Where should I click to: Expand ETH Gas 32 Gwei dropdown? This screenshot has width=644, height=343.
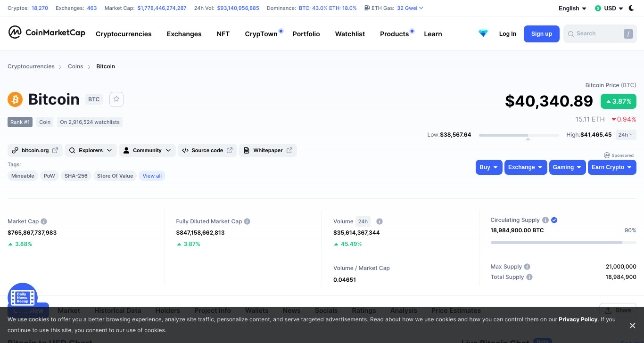[x=410, y=8]
